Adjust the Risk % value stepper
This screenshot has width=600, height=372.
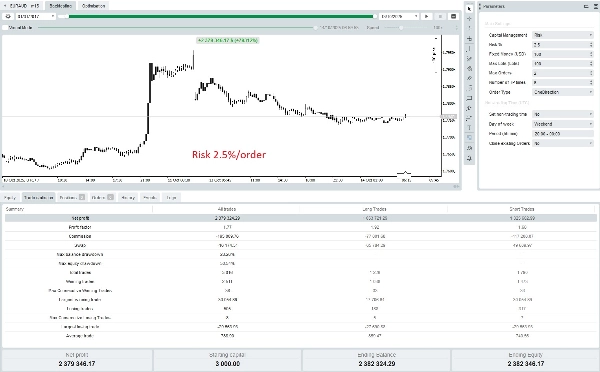click(x=591, y=44)
